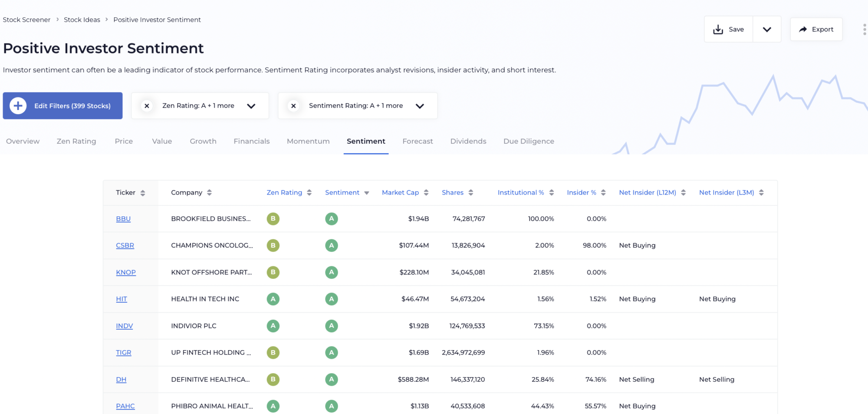Click the Edit Filters (399 Stocks) button
This screenshot has width=868, height=414.
pyautogui.click(x=62, y=106)
